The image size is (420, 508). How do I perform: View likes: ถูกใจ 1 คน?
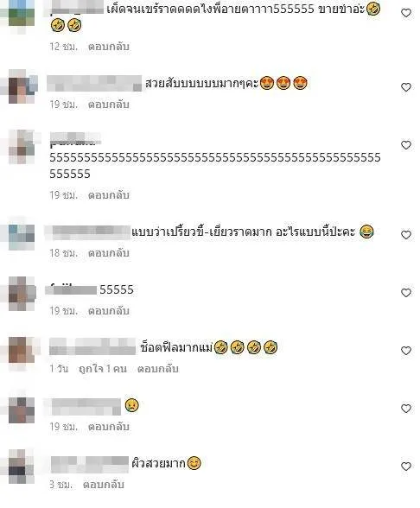[103, 369]
